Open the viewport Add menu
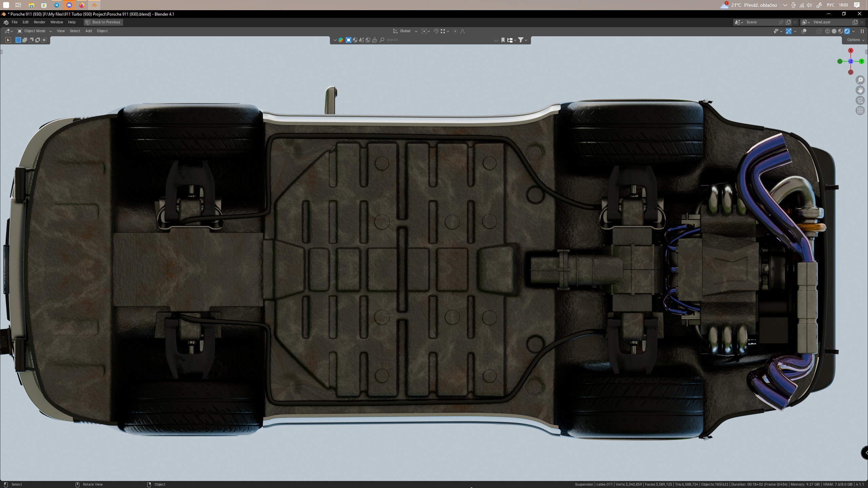 (x=88, y=31)
